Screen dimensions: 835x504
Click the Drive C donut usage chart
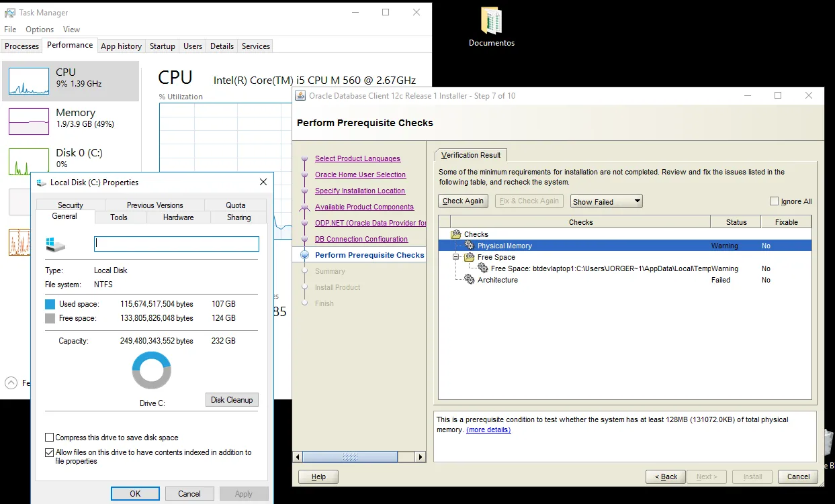coord(152,370)
